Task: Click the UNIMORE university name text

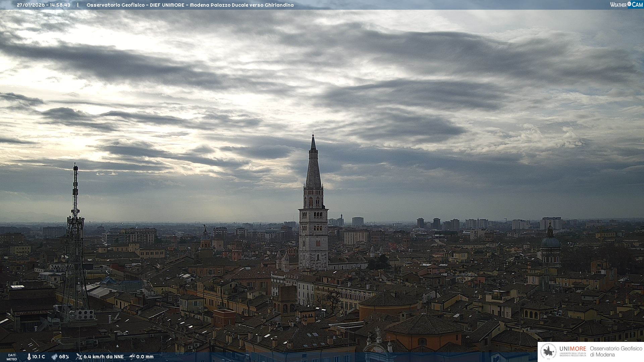Action: pos(573,349)
